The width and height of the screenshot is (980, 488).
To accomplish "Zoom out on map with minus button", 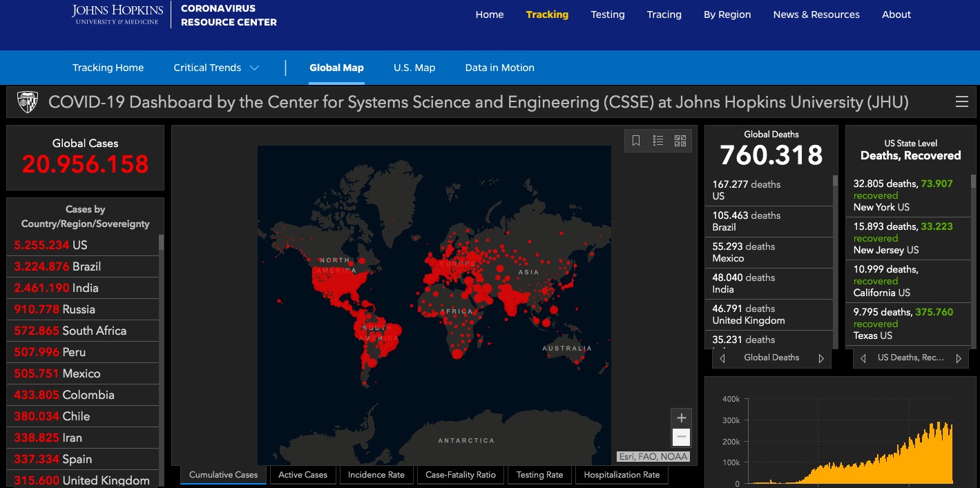I will pos(681,437).
